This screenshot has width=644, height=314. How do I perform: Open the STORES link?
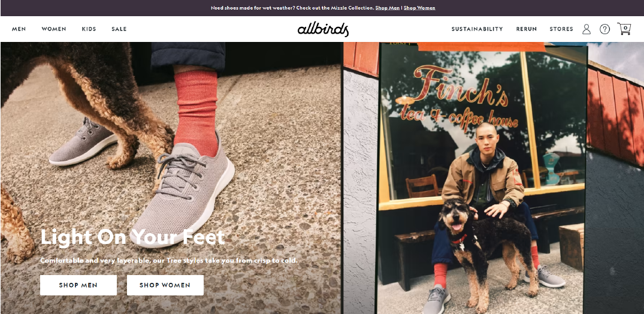tap(561, 29)
